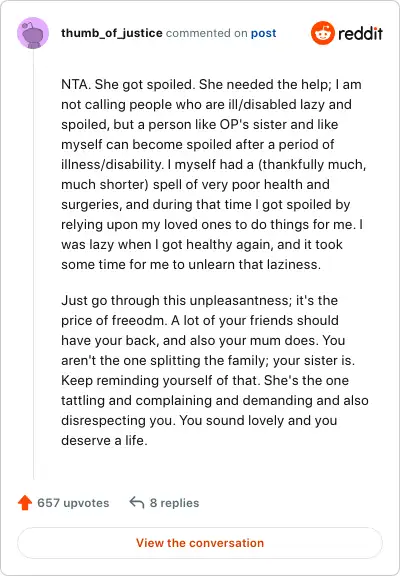The width and height of the screenshot is (400, 576).
Task: Collapse the comment using the vertical thread line
Action: [x=33, y=264]
